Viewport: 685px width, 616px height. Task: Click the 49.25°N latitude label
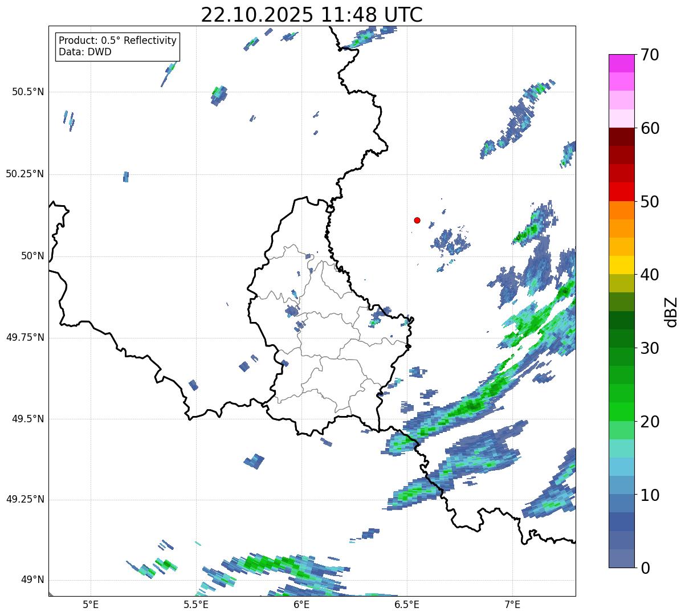point(25,499)
